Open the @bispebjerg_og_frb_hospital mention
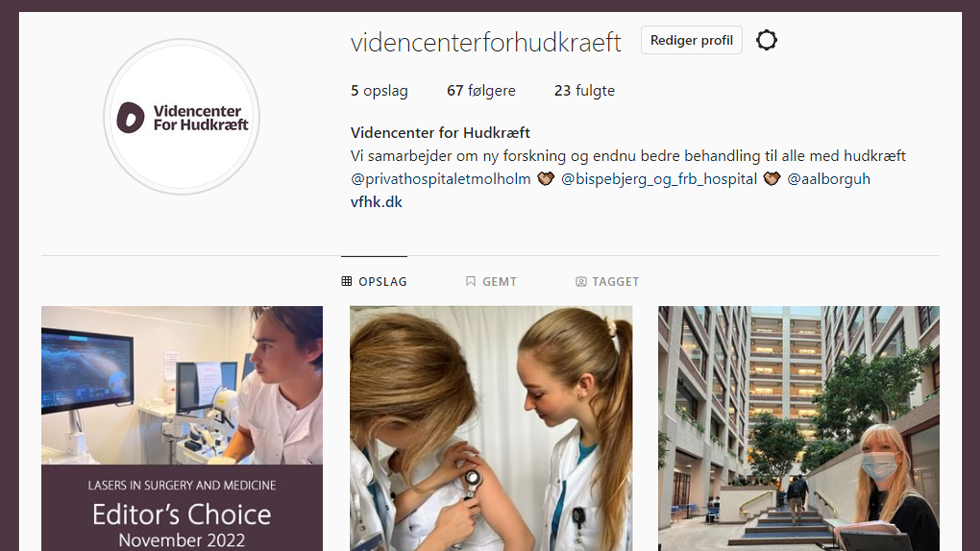The width and height of the screenshot is (980, 551). [x=659, y=179]
